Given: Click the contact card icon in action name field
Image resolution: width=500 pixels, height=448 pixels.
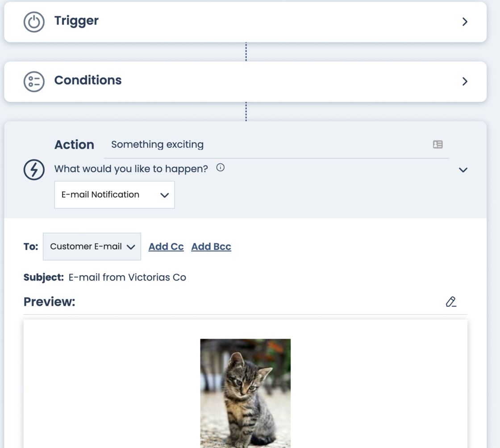Looking at the screenshot, I should (x=437, y=145).
